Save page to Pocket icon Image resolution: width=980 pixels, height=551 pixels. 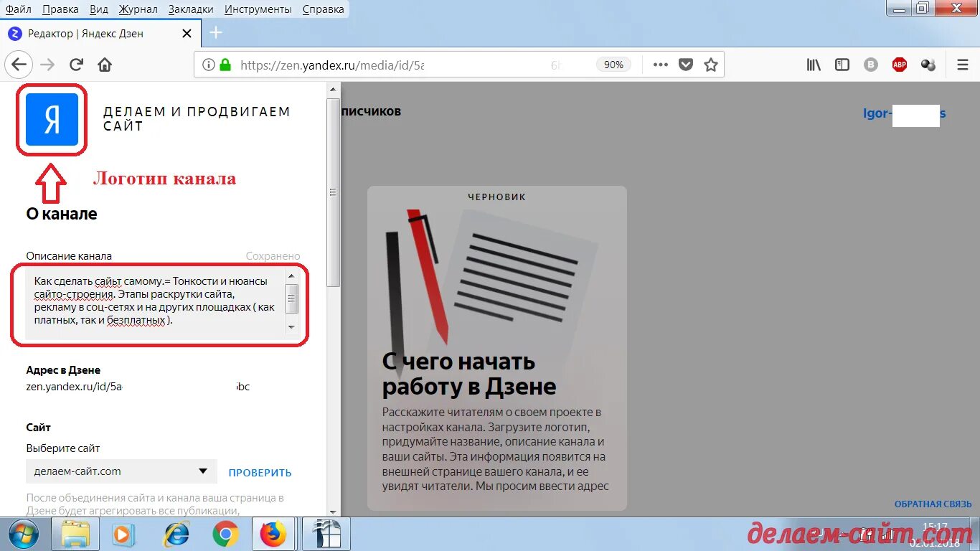(x=686, y=65)
